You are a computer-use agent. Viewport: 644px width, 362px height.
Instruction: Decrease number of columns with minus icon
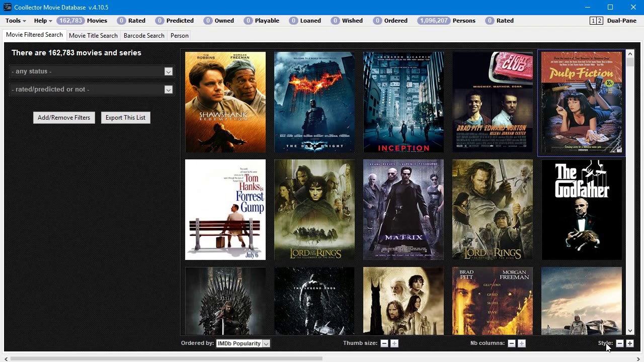(x=512, y=343)
